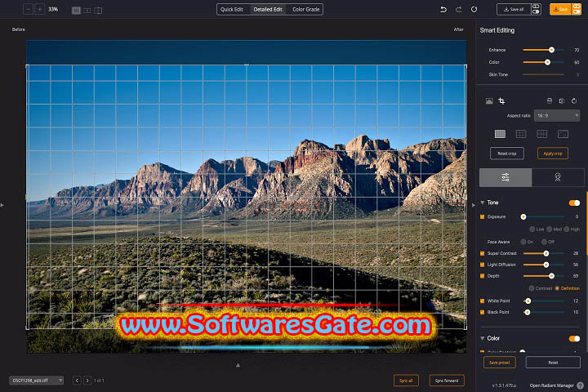Choose the vertical thirds crop overlay
588x392 pixels.
tap(542, 134)
